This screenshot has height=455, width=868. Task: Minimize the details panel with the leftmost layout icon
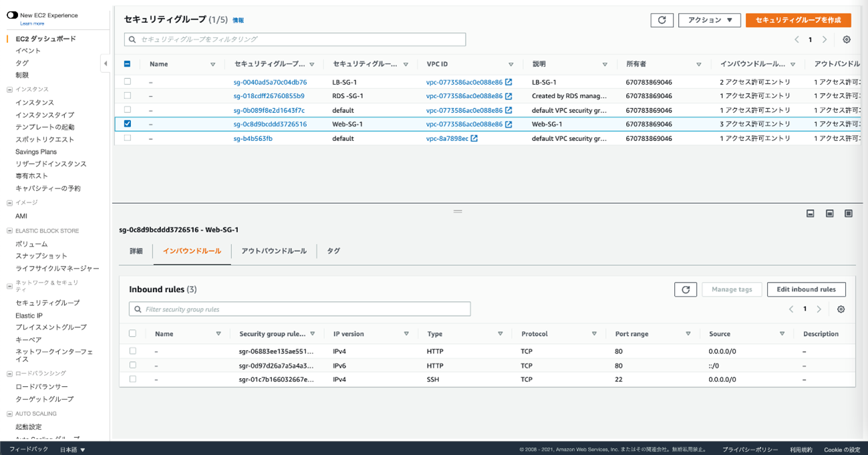(810, 214)
